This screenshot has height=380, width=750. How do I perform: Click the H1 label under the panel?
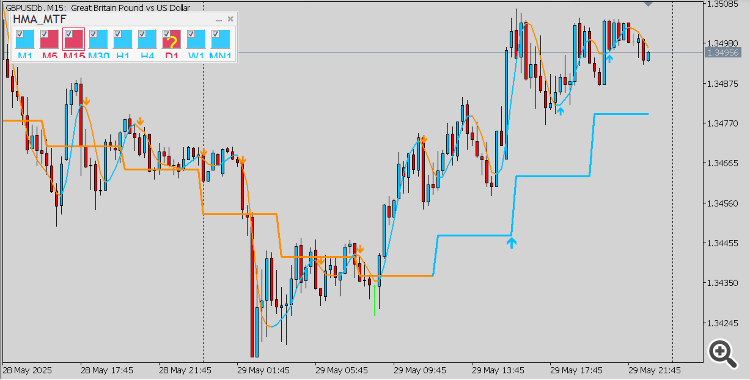123,56
